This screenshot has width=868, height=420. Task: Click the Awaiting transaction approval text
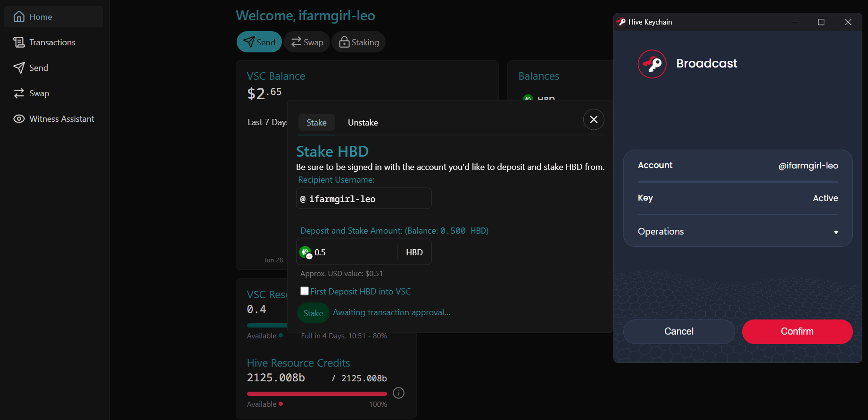tap(392, 312)
